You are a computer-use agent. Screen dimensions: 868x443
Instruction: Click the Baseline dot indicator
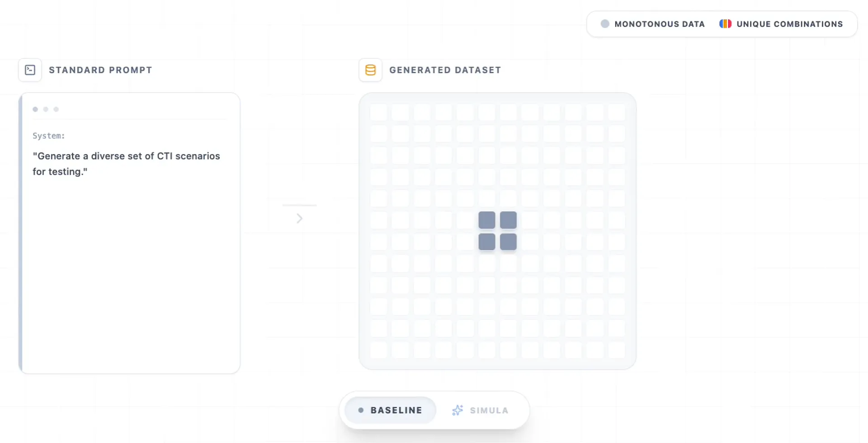coord(361,410)
